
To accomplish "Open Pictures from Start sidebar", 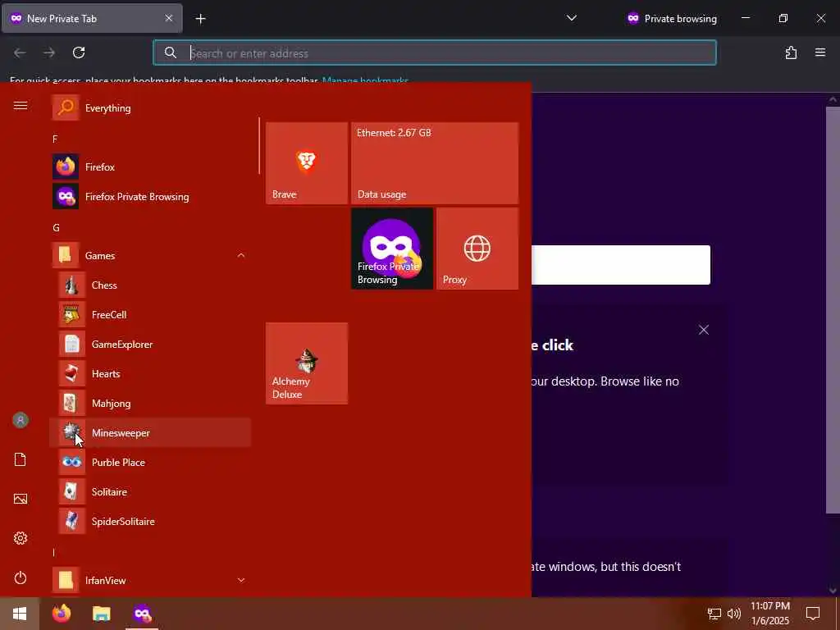I will point(21,499).
